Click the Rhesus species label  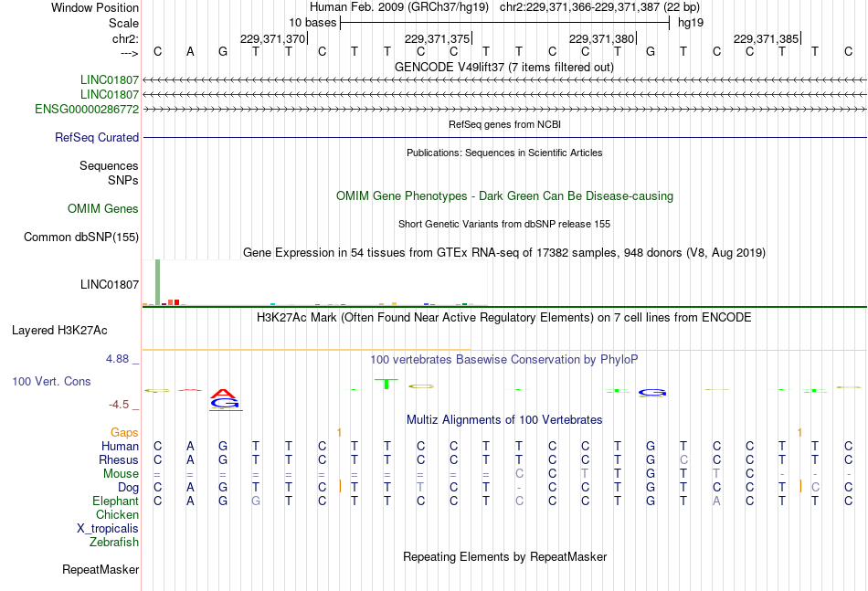(x=119, y=459)
